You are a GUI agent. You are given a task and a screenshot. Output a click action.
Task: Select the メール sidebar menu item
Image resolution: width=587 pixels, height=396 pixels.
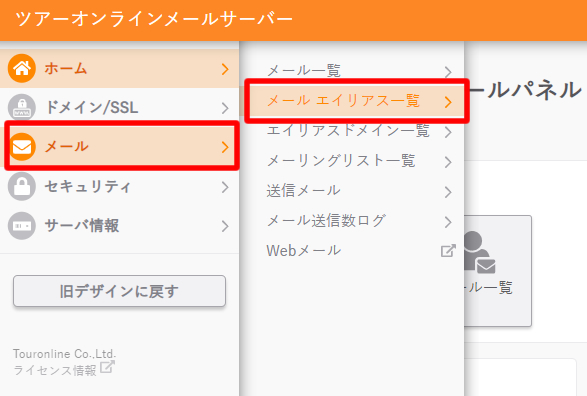coord(119,147)
